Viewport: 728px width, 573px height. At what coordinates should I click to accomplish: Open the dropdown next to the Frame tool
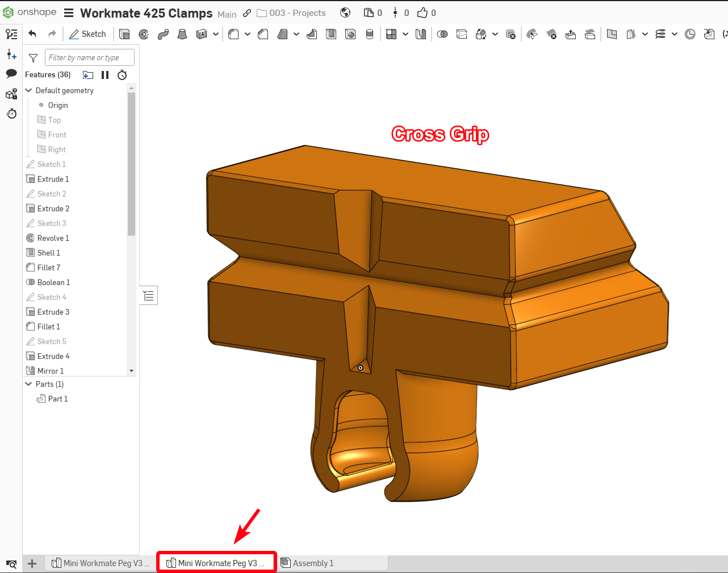[x=645, y=34]
